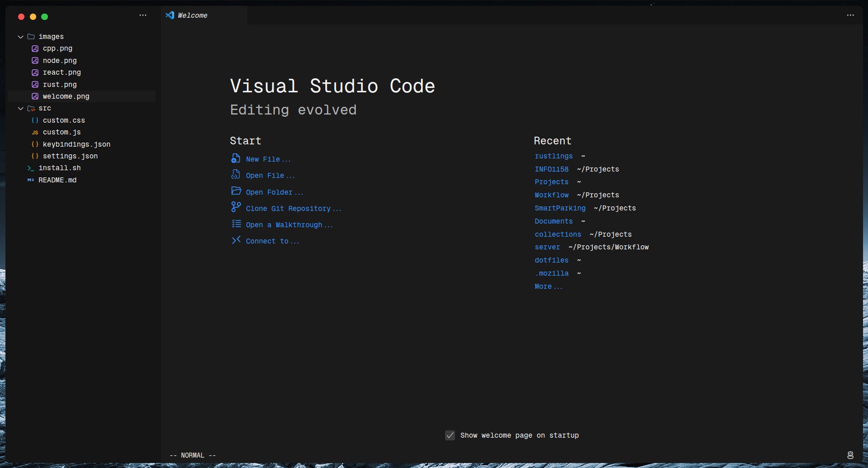Viewport: 868px width, 468px height.
Task: Click the custom.css braces file icon
Action: (x=35, y=120)
